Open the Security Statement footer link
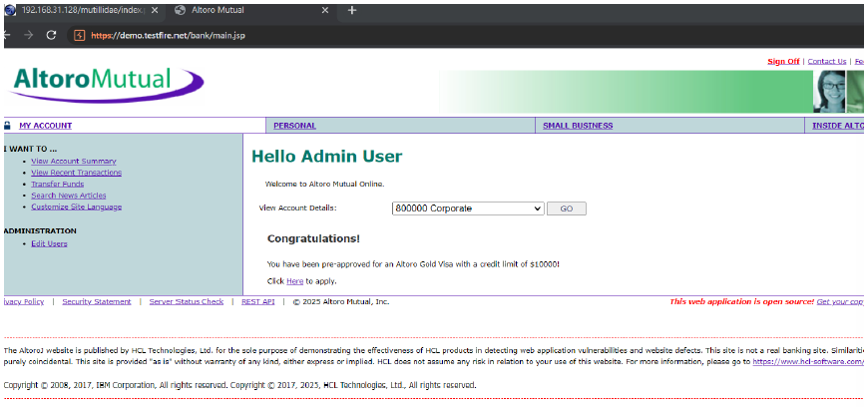Image resolution: width=868 pixels, height=411 pixels. pyautogui.click(x=97, y=301)
